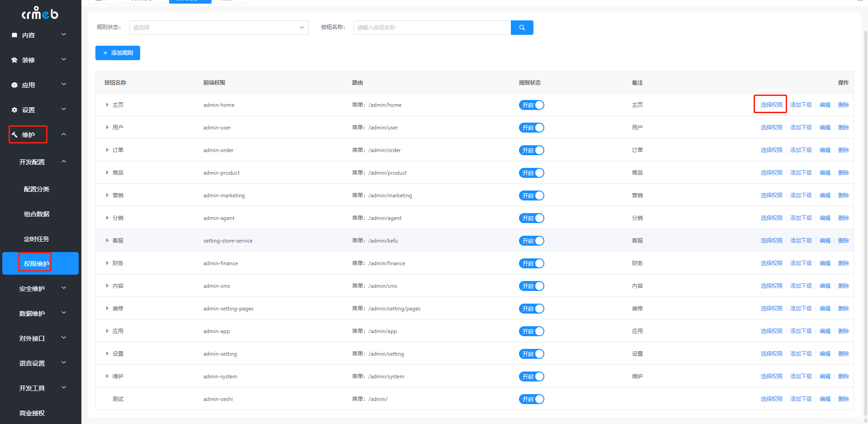868x424 pixels.
Task: Click the plus icon on 添加规则 button
Action: coord(105,53)
